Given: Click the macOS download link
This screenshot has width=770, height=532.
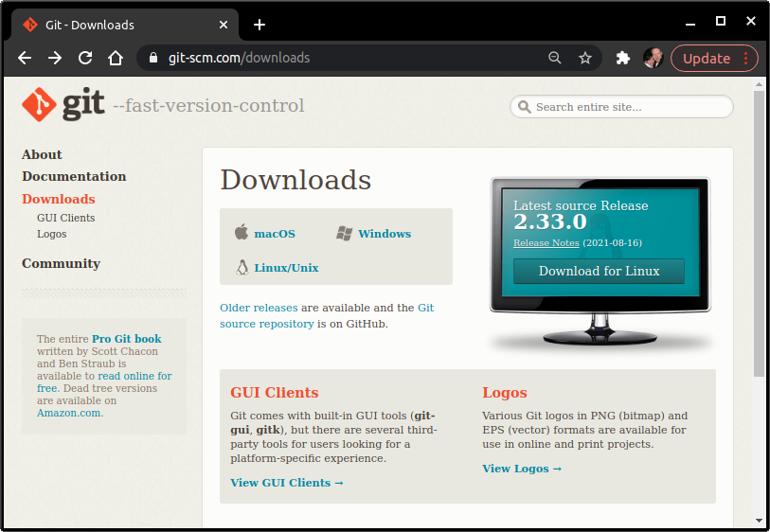Looking at the screenshot, I should coord(275,234).
